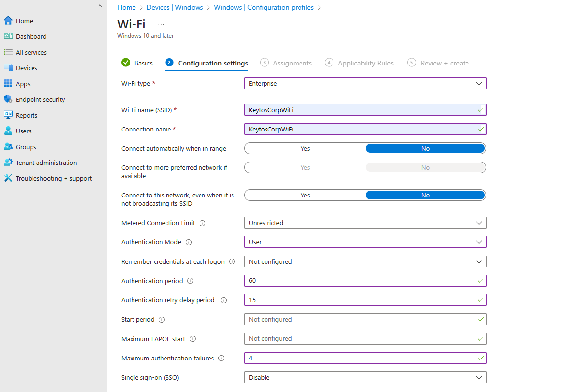This screenshot has height=392, width=566.
Task: Open the Dashboard sidebar icon
Action: (x=8, y=36)
